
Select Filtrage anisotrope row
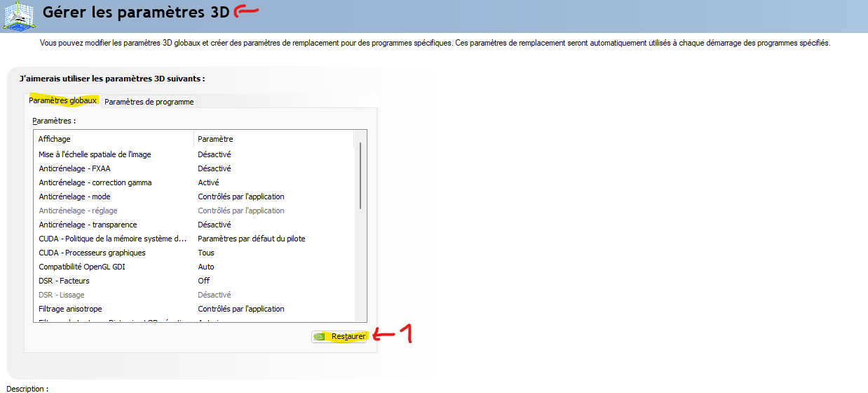point(194,309)
